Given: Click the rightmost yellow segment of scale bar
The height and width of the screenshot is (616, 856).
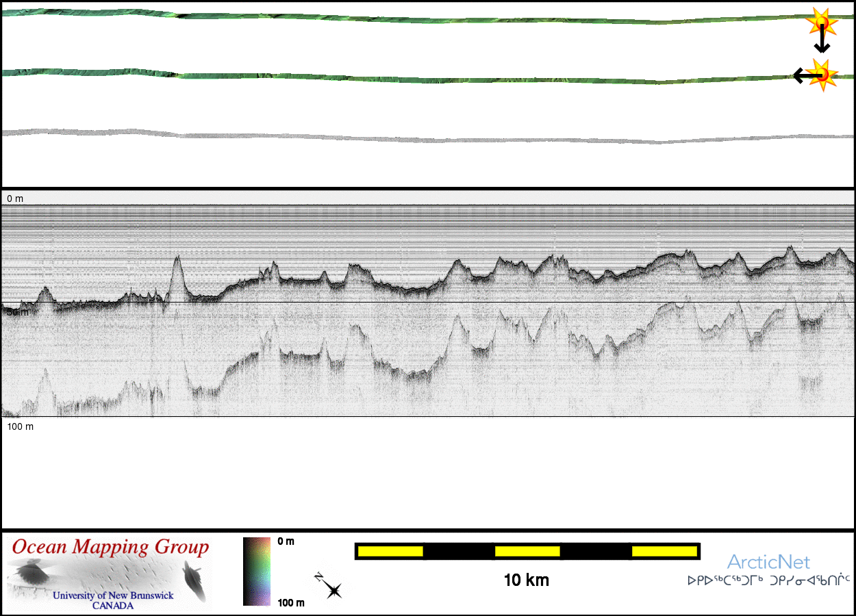Looking at the screenshot, I should pos(664,551).
